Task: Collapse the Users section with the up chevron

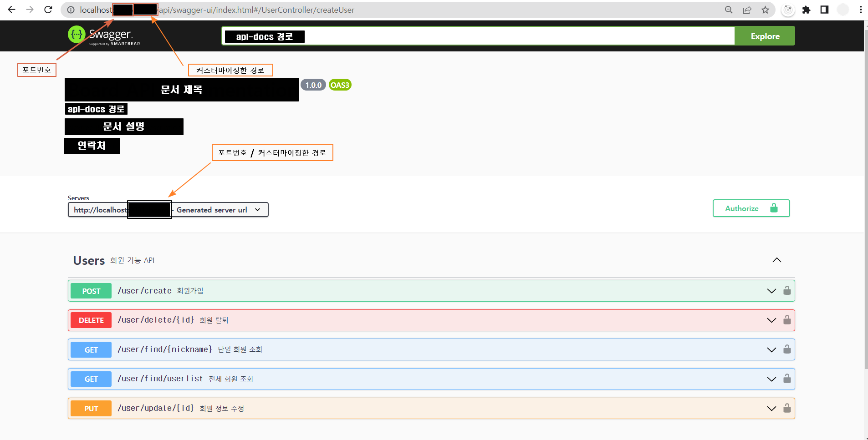Action: point(777,260)
